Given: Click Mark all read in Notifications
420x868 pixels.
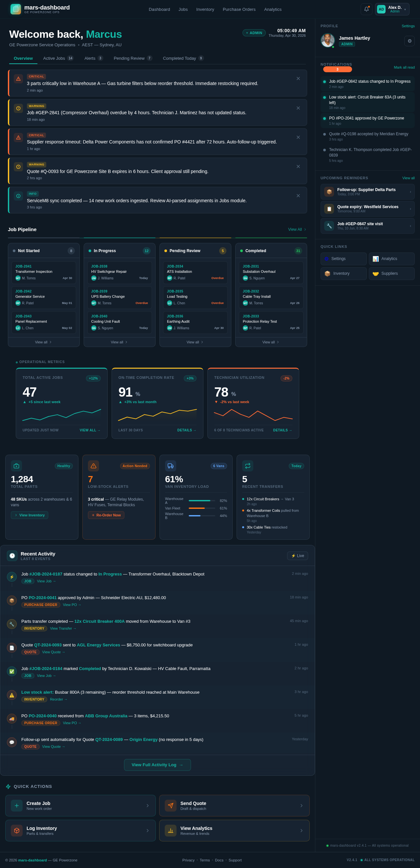Looking at the screenshot, I should point(404,67).
